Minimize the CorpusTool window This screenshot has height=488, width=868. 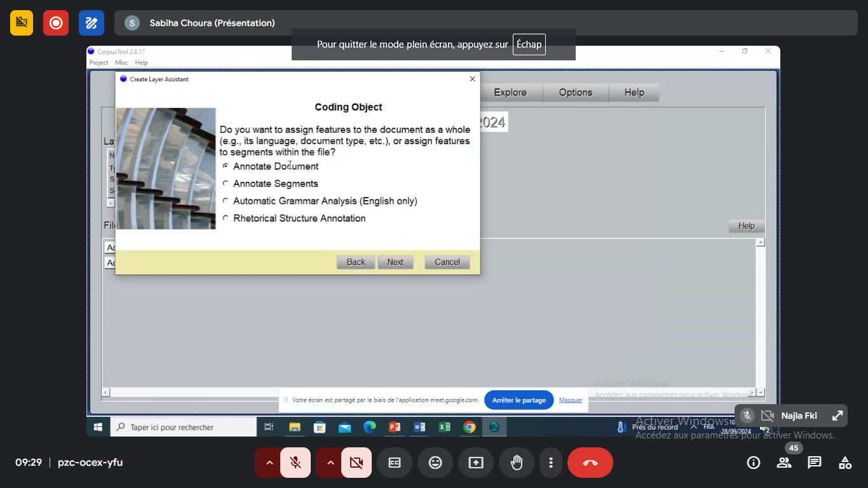click(x=721, y=51)
